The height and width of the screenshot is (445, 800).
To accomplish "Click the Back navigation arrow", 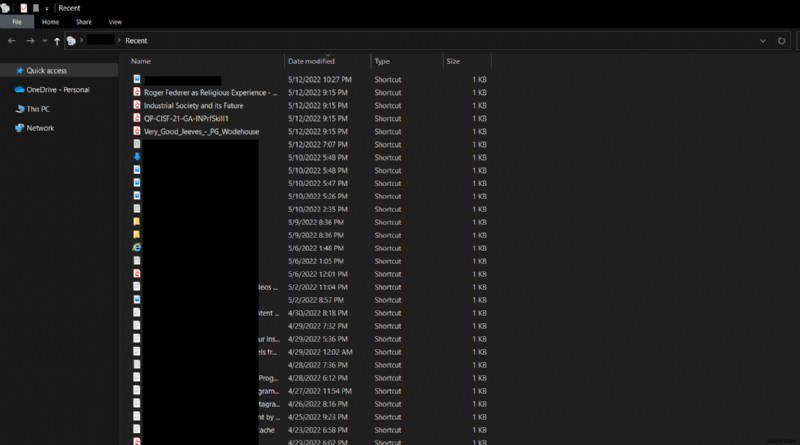I will (x=12, y=41).
